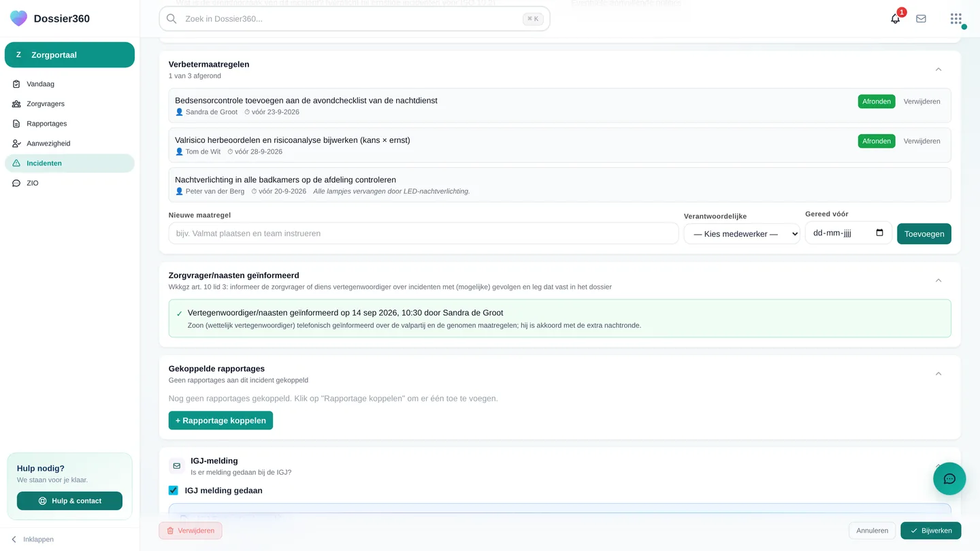The height and width of the screenshot is (551, 980).
Task: Open the Zorgportaal switcher
Action: coord(69,55)
